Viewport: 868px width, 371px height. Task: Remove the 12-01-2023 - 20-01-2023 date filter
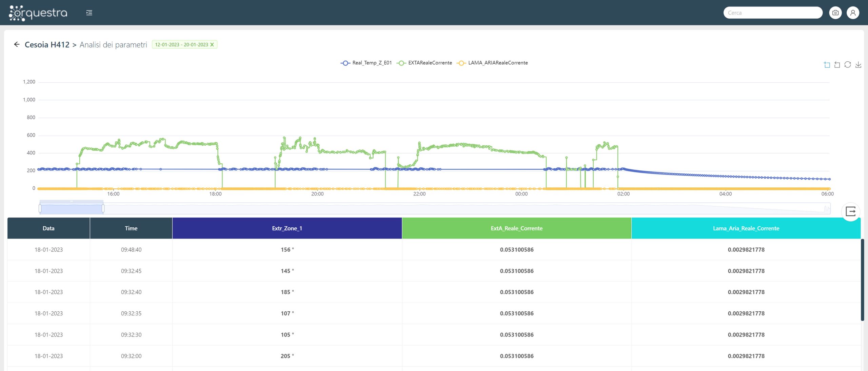point(212,45)
